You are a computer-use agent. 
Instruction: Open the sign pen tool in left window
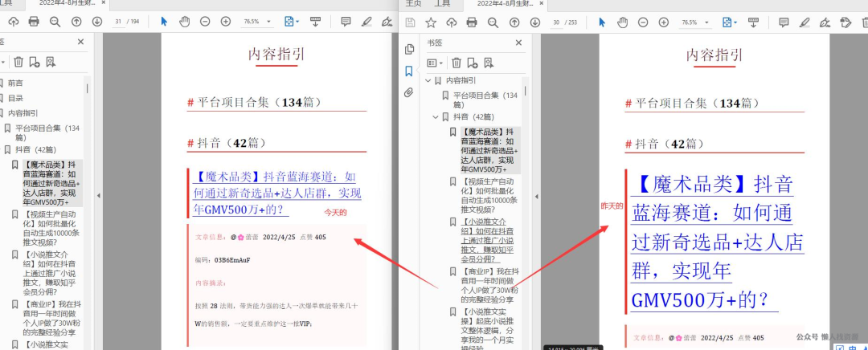click(x=387, y=22)
